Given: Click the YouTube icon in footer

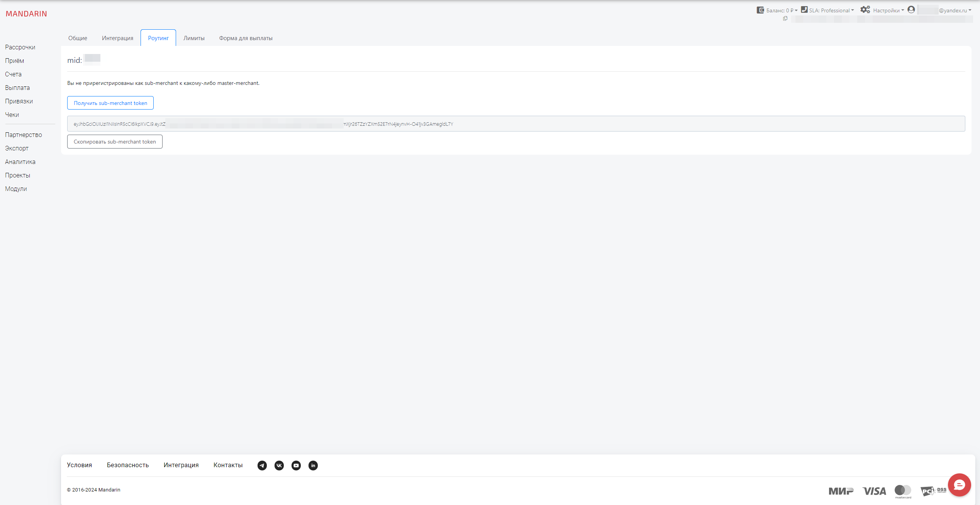Looking at the screenshot, I should point(296,465).
